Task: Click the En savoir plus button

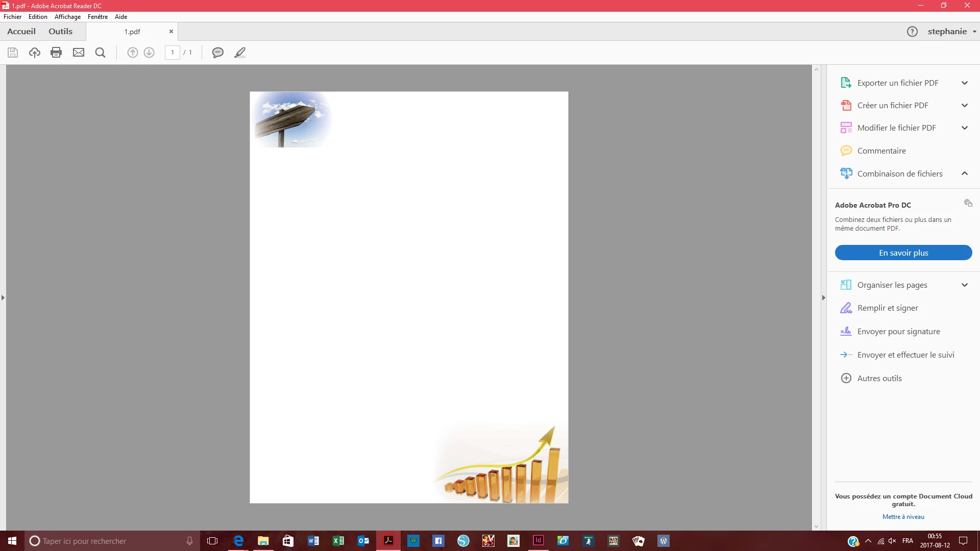Action: point(903,253)
